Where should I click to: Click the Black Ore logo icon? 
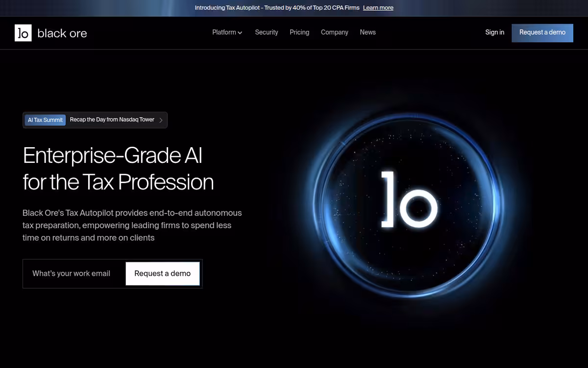[23, 33]
